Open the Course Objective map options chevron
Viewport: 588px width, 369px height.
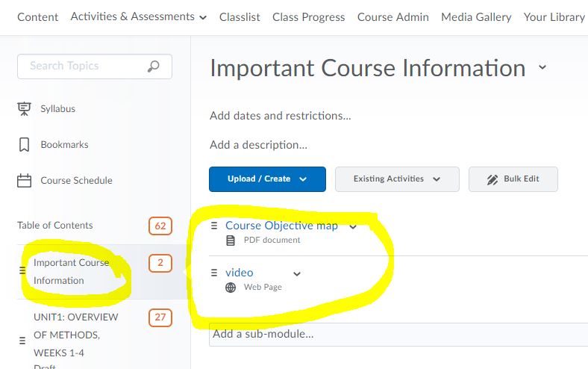tap(353, 226)
